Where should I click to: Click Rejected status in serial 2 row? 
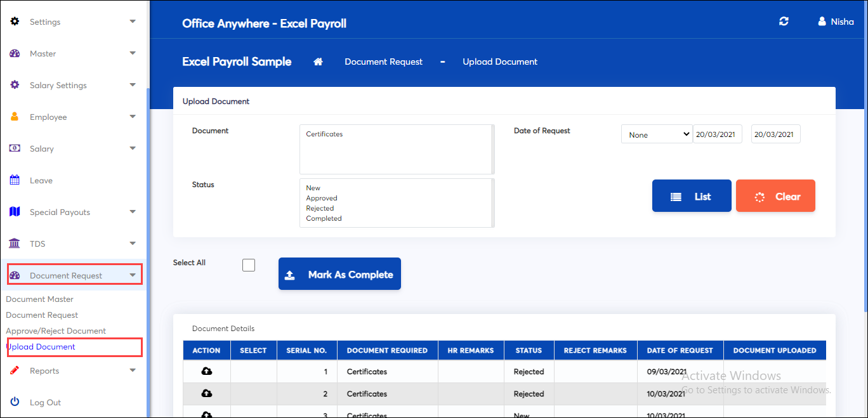(529, 394)
